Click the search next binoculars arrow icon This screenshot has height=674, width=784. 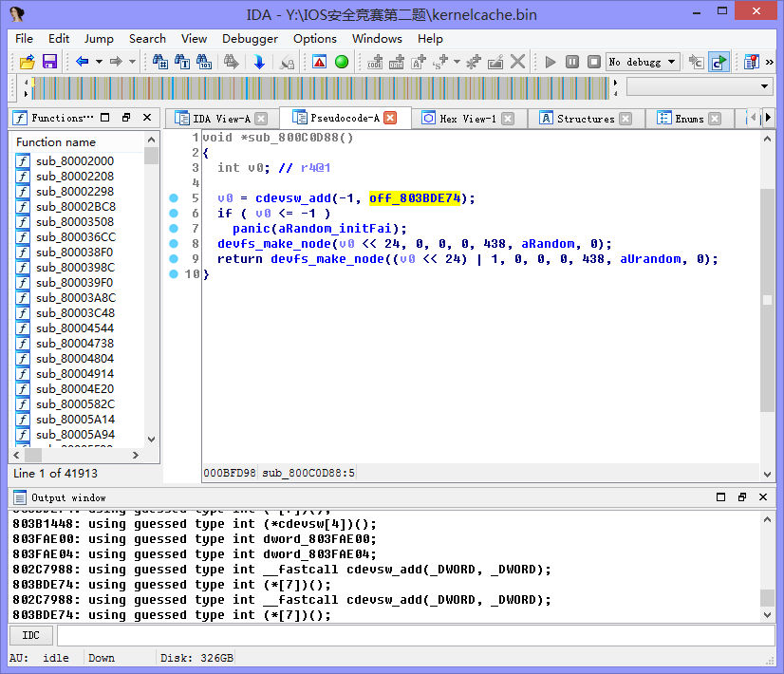(231, 62)
